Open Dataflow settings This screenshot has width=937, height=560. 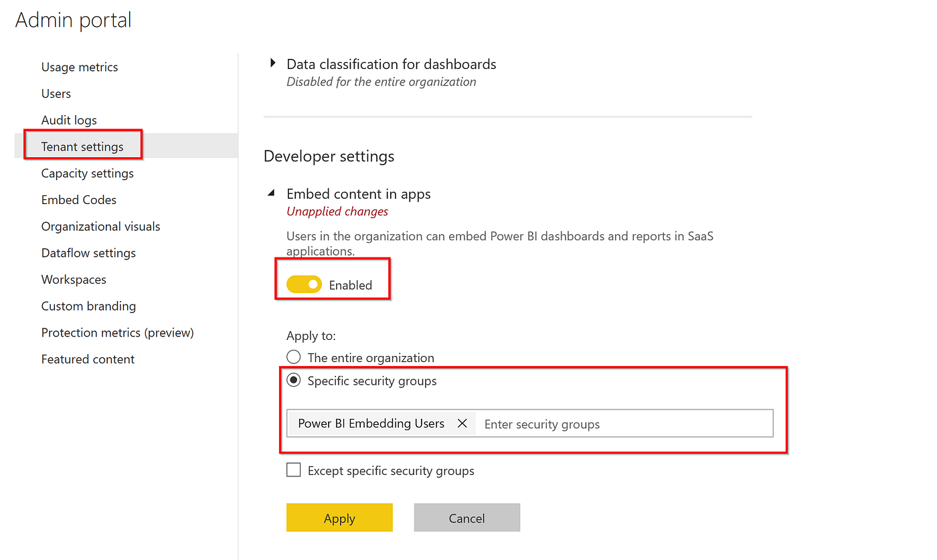tap(88, 253)
